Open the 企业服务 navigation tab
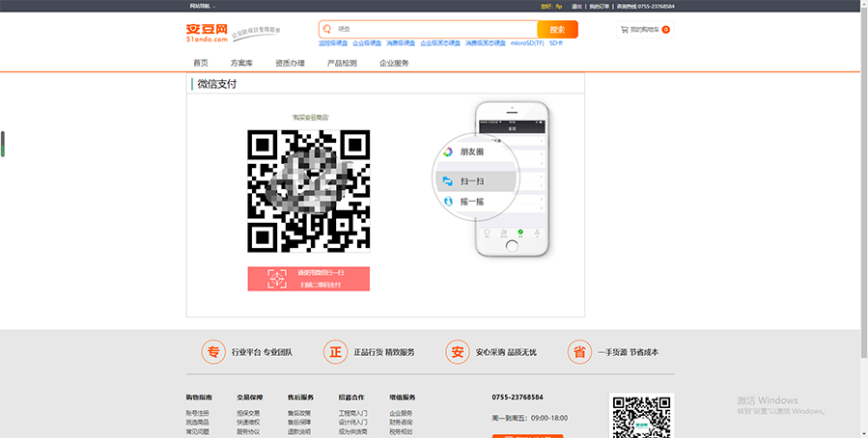868x438 pixels. pos(394,63)
